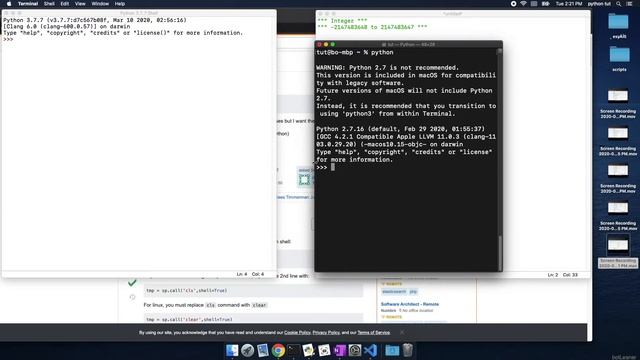Viewport: 640px width, 360px height.
Task: Open the Shell menu
Action: 49,4
